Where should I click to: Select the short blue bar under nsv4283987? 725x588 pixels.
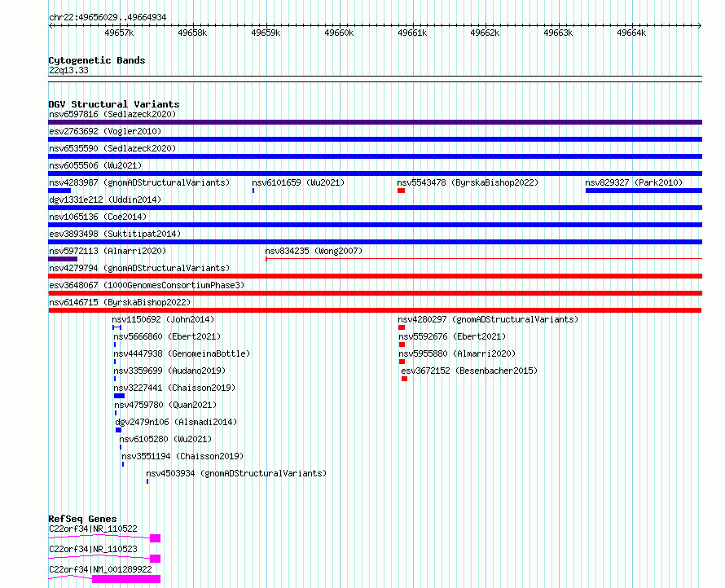[59, 191]
